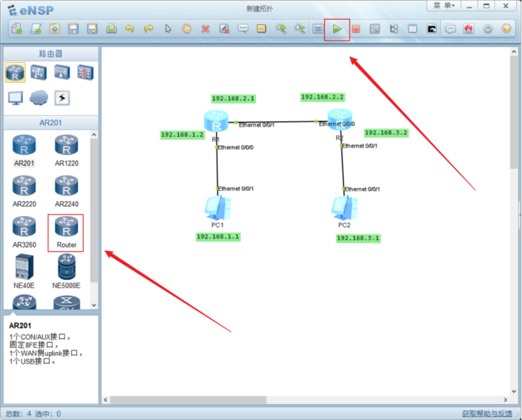Select the pointer arrow tool

tap(168, 29)
